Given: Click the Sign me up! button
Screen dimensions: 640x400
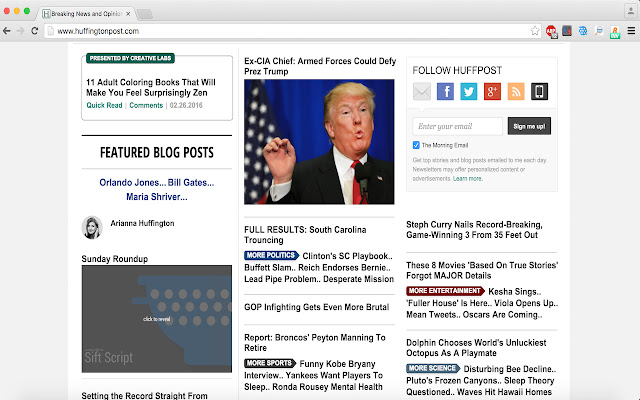Looking at the screenshot, I should 529,126.
